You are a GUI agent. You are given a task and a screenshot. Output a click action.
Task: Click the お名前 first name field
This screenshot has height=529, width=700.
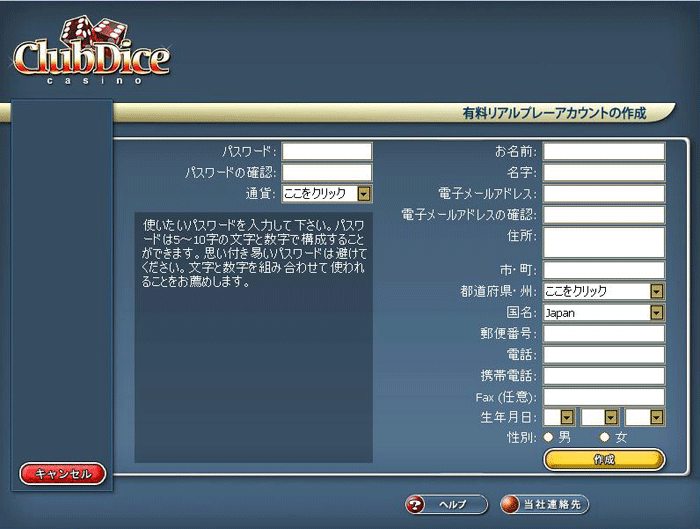click(x=604, y=151)
